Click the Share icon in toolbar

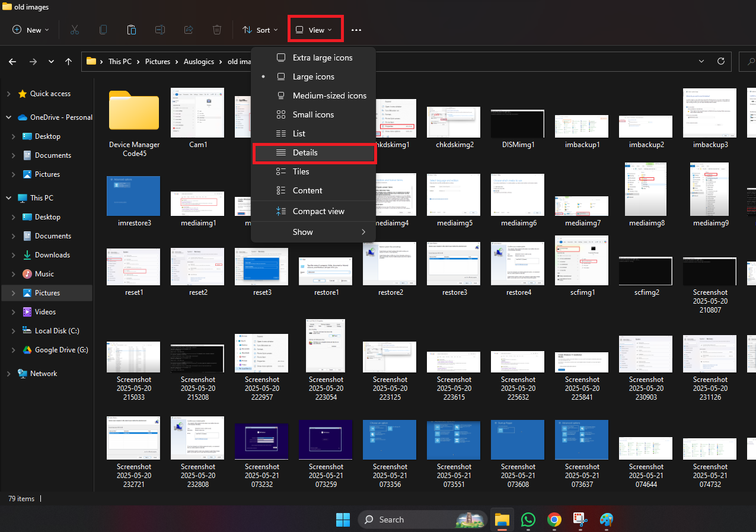click(189, 30)
